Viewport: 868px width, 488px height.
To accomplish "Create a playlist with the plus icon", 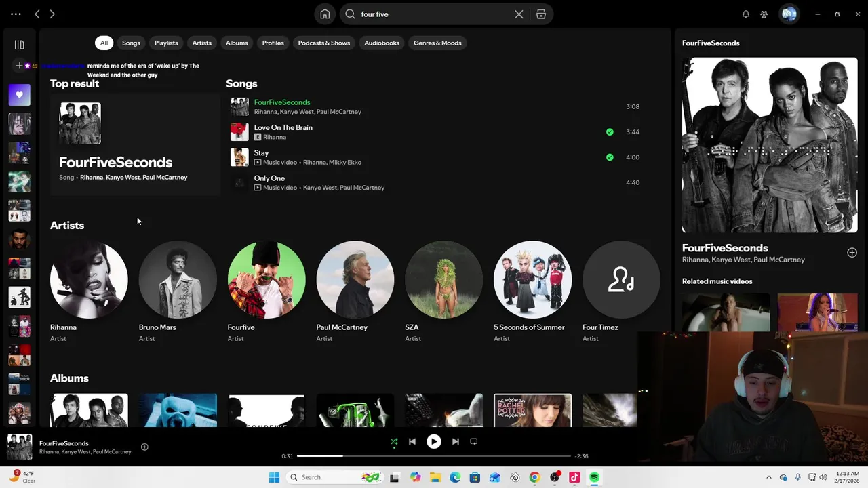I will 19,66.
